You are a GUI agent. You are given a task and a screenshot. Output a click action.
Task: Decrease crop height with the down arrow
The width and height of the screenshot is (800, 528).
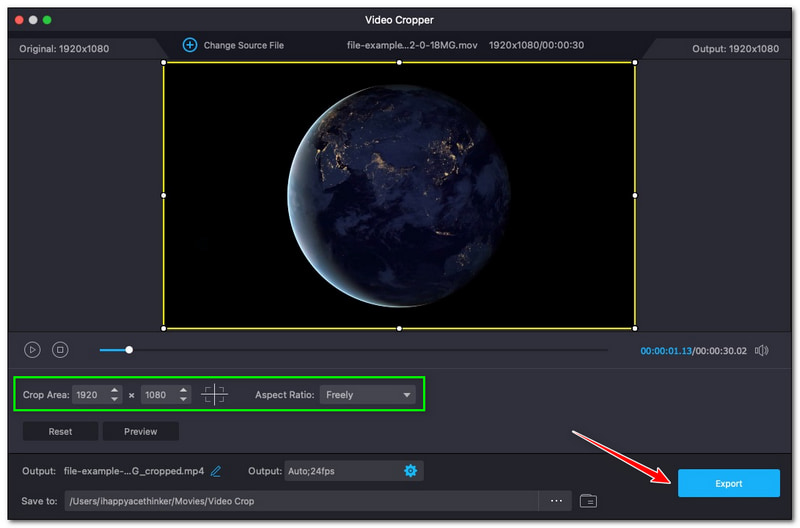[x=184, y=399]
